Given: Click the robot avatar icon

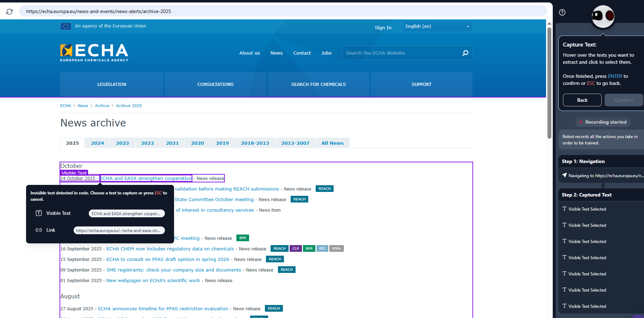Looking at the screenshot, I should point(603,16).
